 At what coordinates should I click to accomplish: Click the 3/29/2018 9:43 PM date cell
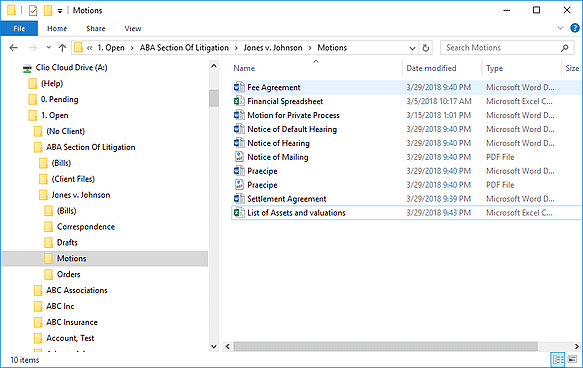coord(438,213)
